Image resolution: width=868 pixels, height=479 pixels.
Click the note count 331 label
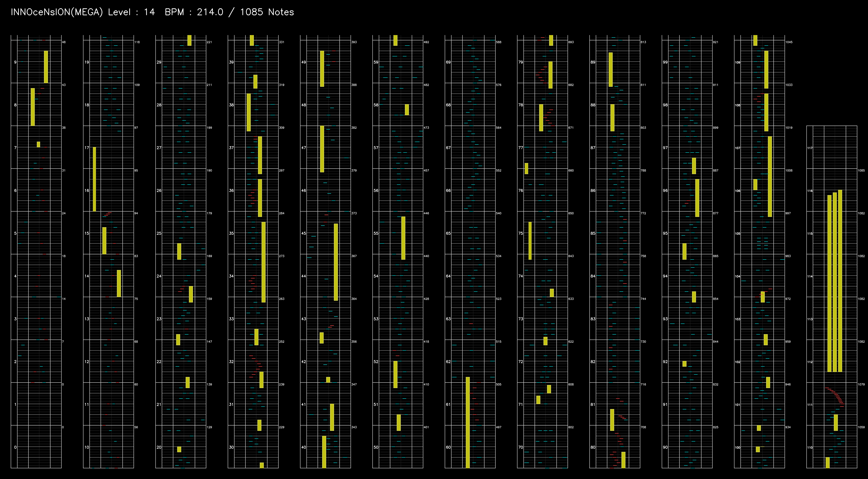[x=282, y=42]
